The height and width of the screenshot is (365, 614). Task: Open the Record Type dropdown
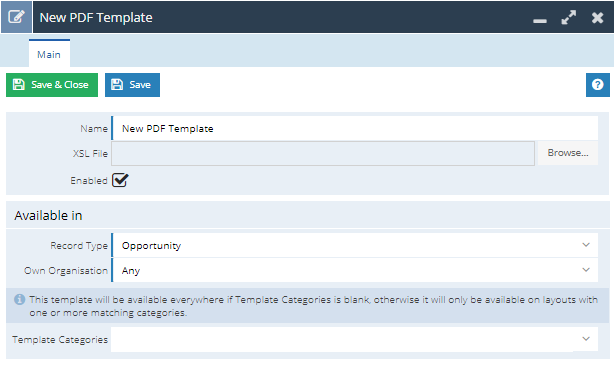tap(355, 245)
